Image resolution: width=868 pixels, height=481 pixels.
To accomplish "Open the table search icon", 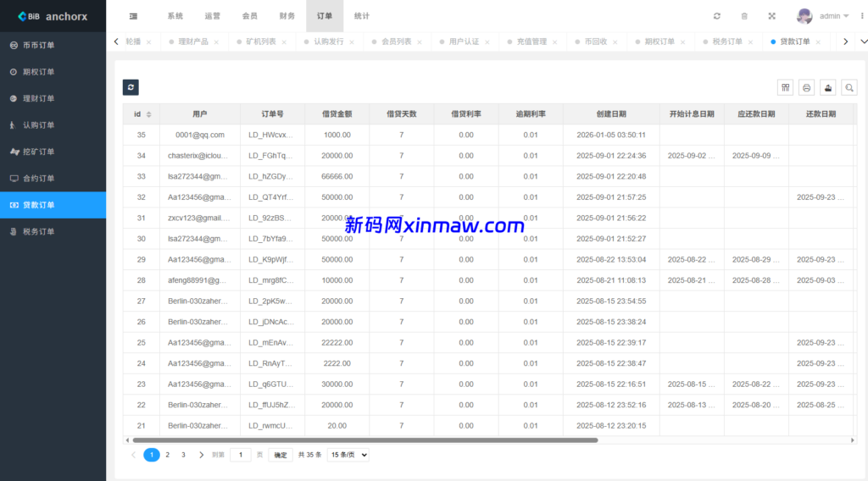I will (x=849, y=87).
